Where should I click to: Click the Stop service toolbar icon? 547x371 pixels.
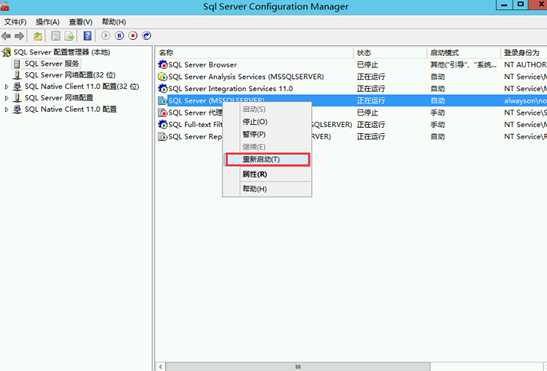click(x=133, y=35)
